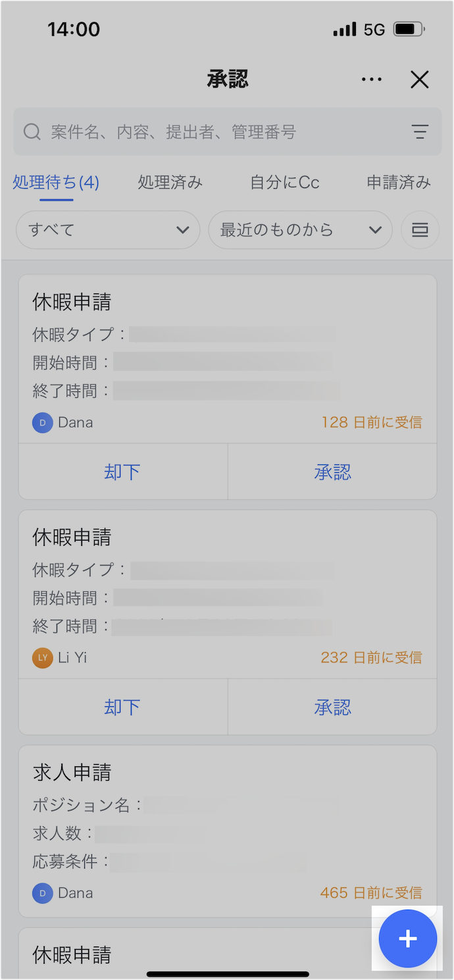The width and height of the screenshot is (454, 980).
Task: Expand the 最近のものから sort dropdown
Action: click(300, 230)
